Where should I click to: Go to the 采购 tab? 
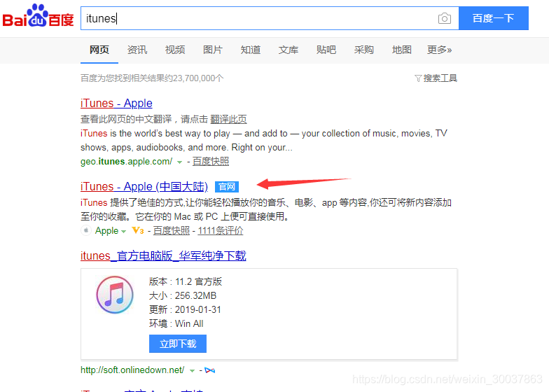364,50
